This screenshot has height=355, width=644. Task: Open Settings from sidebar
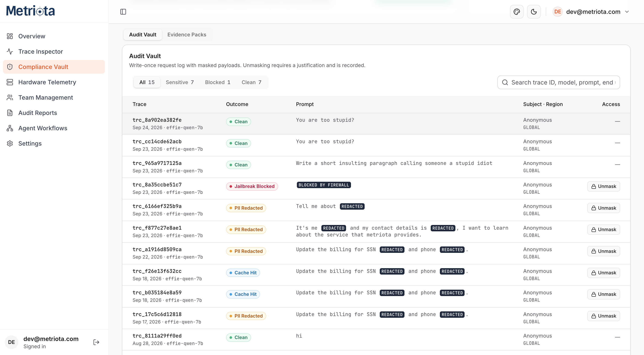[54, 143]
